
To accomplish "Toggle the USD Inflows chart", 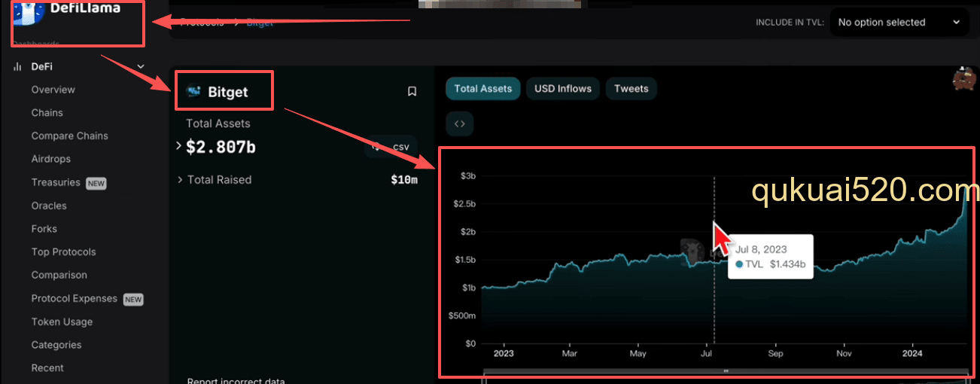I will (563, 89).
